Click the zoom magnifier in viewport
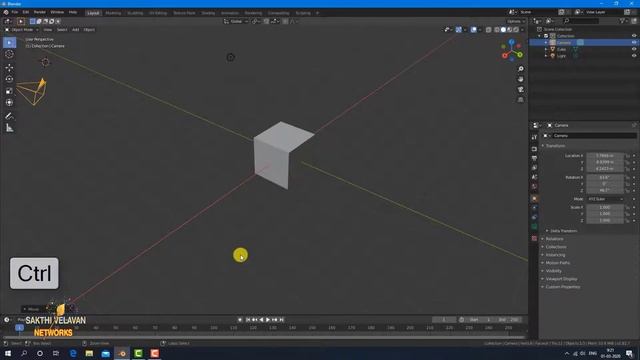The height and width of the screenshot is (360, 640). click(x=520, y=69)
